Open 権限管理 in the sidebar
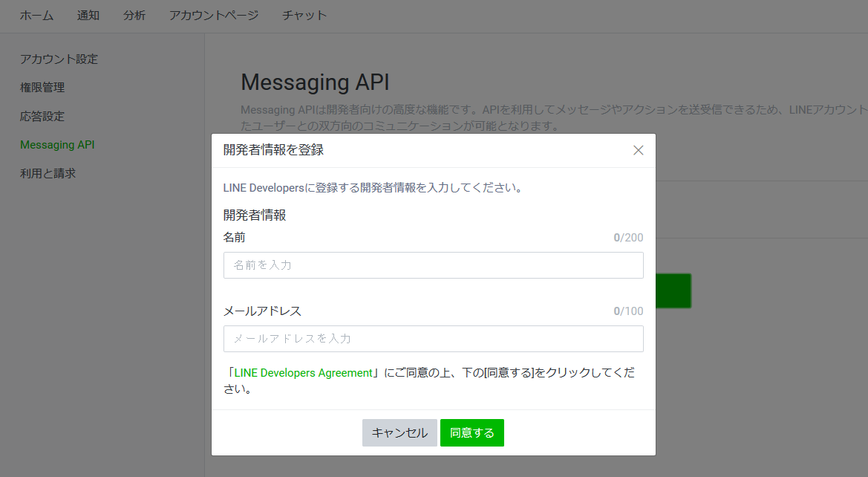Viewport: 868px width, 477px height. [42, 88]
